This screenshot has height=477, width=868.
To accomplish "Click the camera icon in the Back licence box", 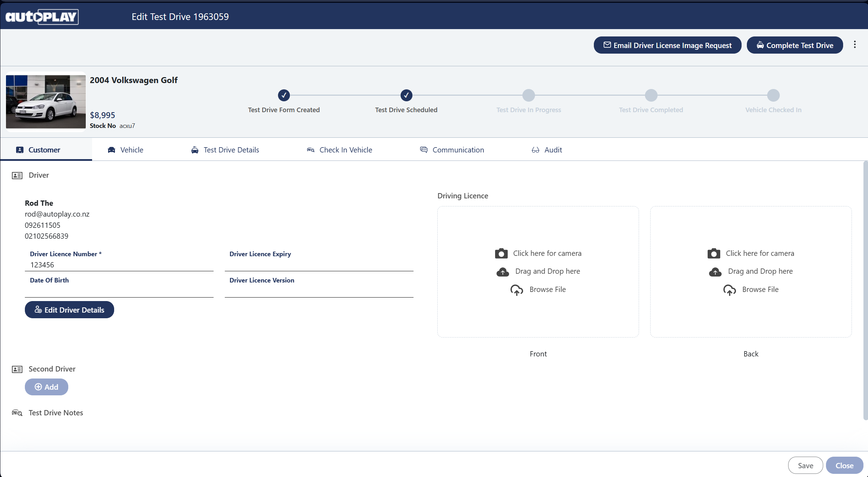I will point(714,253).
